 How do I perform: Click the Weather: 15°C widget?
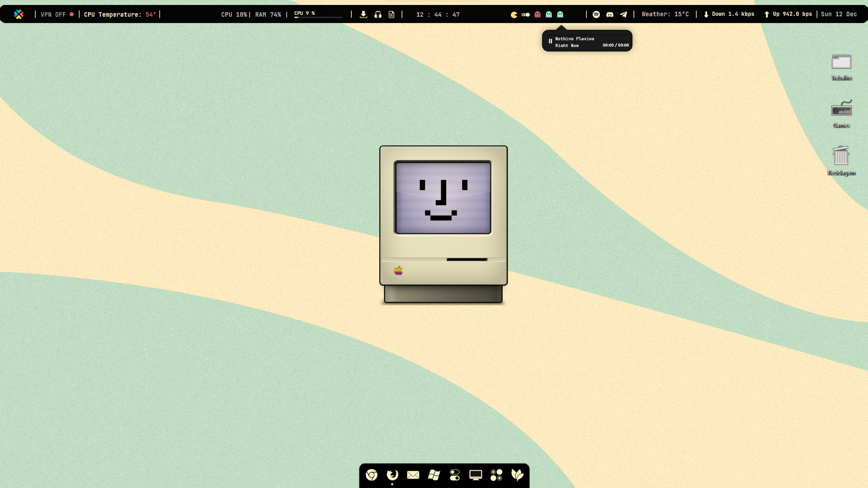pyautogui.click(x=665, y=14)
